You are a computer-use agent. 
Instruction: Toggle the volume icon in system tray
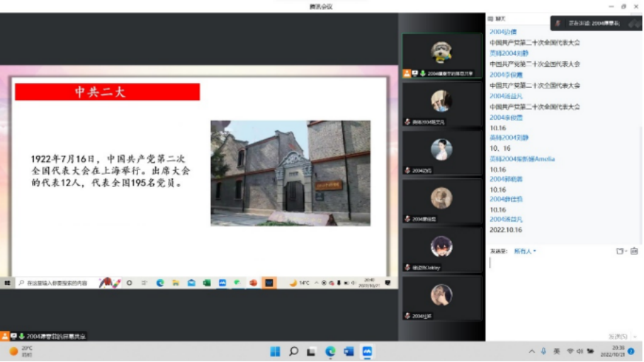[x=580, y=351]
